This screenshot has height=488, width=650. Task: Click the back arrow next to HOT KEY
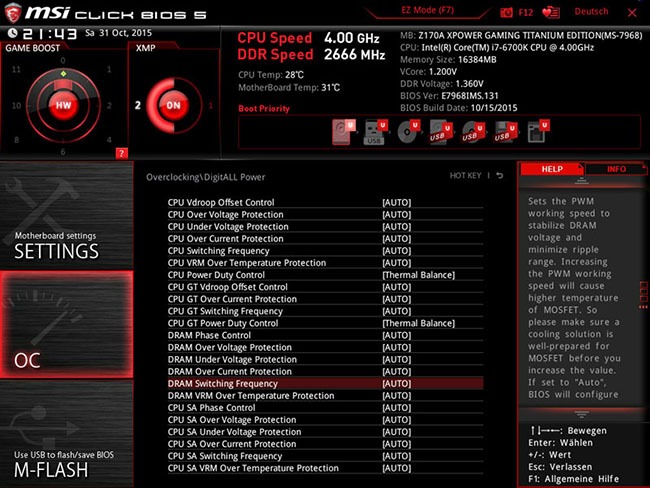click(x=500, y=176)
